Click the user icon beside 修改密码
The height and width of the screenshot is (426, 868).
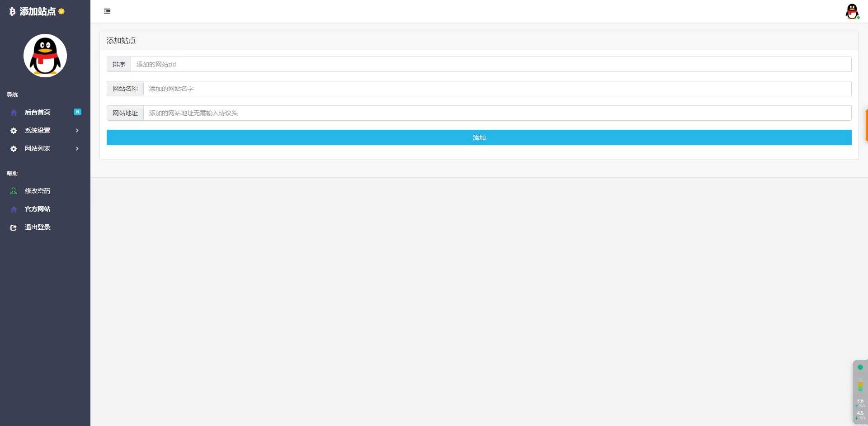click(14, 191)
